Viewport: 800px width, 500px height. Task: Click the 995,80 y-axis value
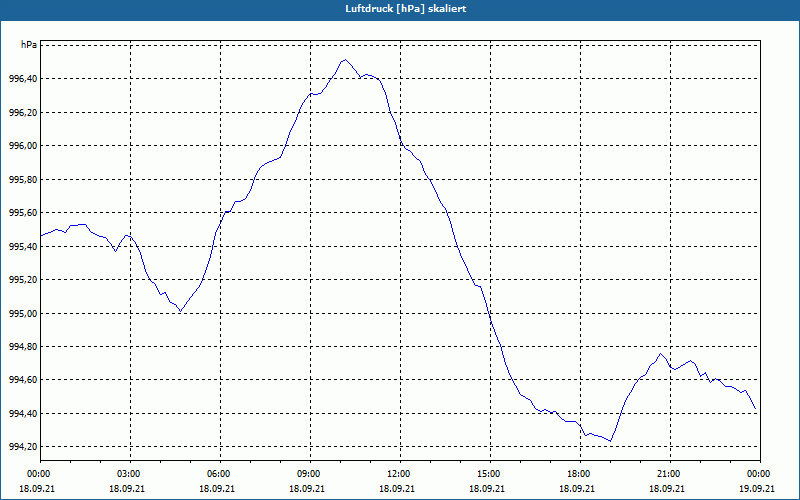click(23, 180)
